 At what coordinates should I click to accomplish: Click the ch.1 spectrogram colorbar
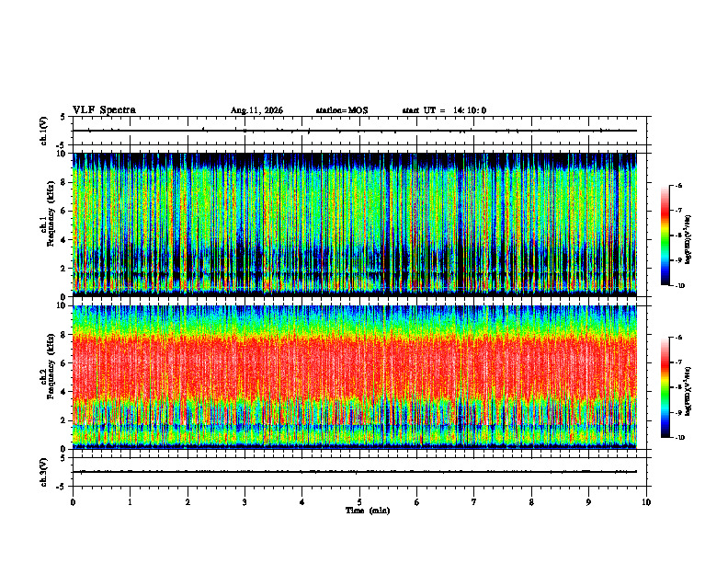tap(665, 236)
